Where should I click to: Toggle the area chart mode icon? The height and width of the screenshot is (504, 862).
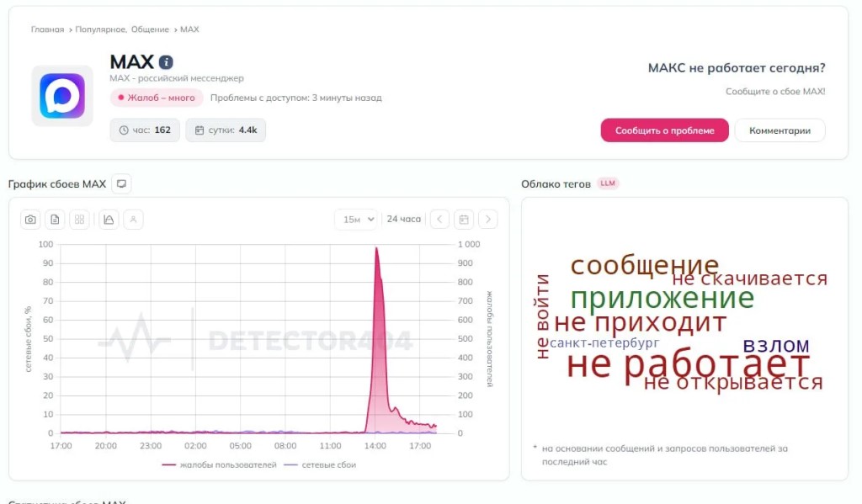[109, 220]
